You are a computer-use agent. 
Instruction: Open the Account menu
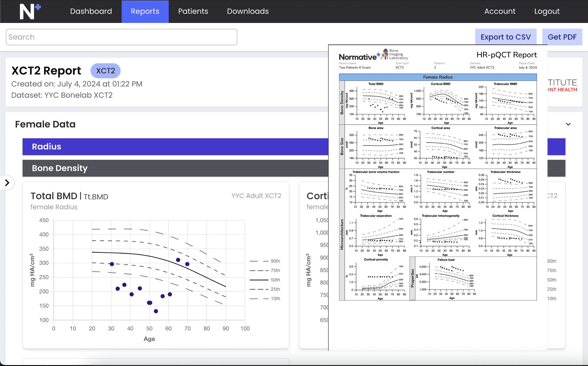(x=500, y=11)
